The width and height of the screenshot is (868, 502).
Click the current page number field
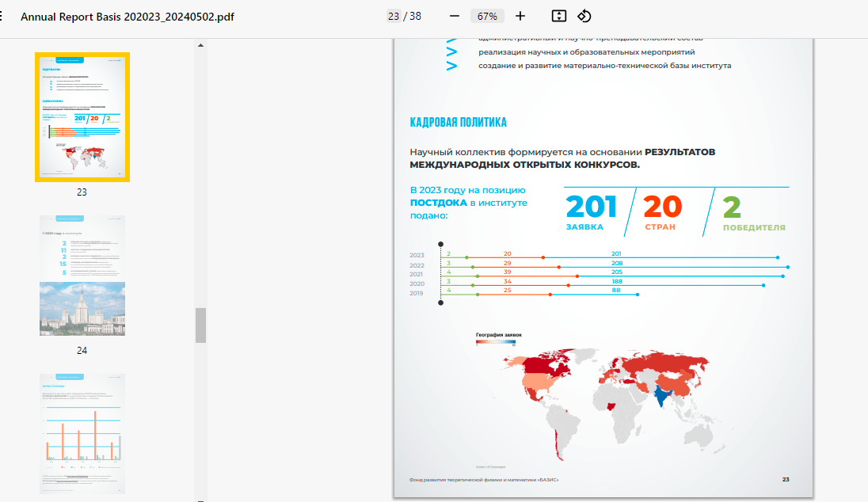pos(394,17)
